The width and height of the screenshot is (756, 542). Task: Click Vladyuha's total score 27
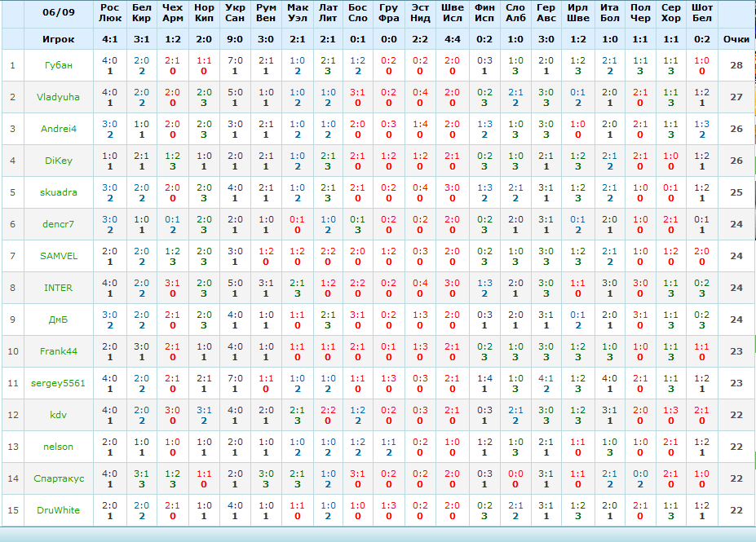tap(736, 97)
